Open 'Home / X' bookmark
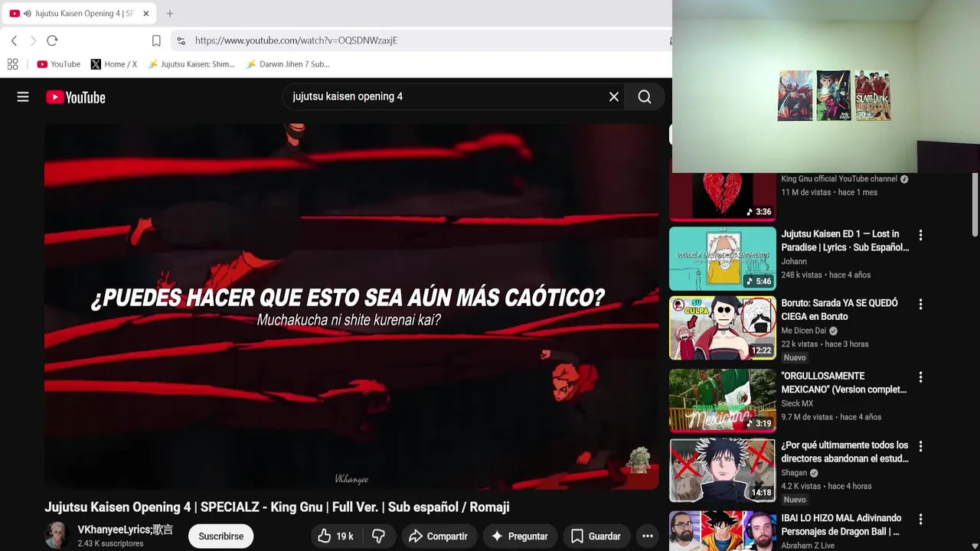 [x=114, y=64]
